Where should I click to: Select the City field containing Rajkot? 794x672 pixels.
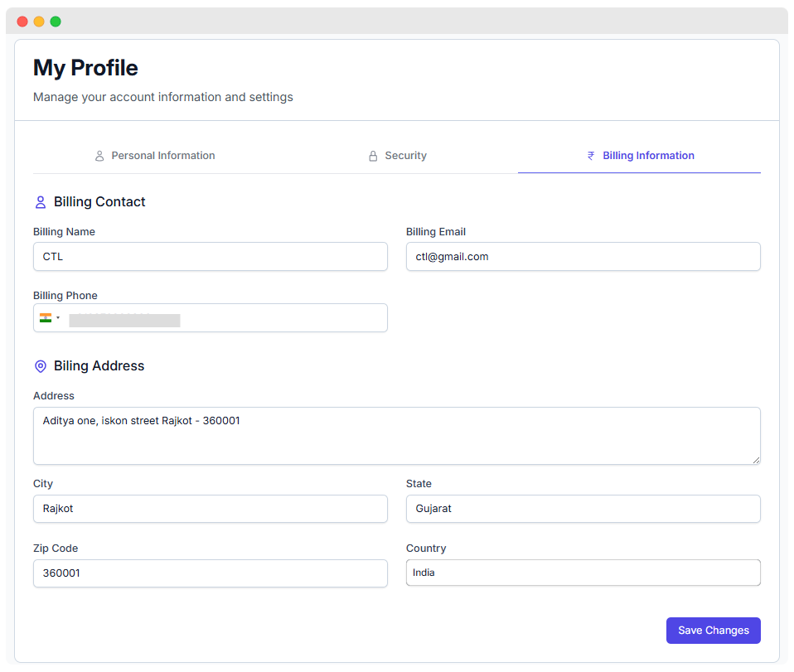210,509
